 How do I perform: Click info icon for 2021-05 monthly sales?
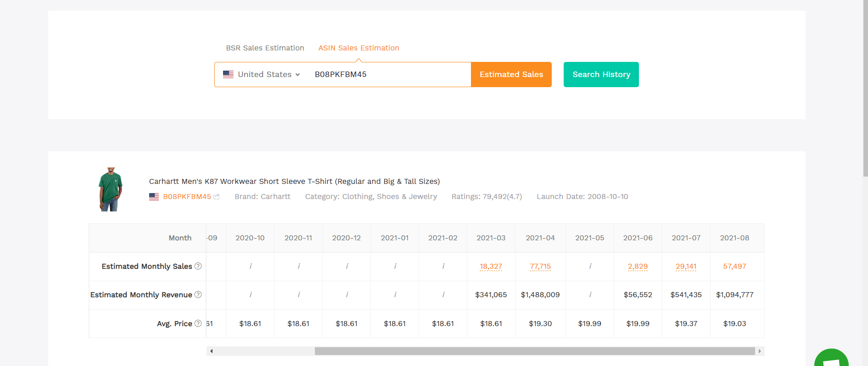click(x=590, y=266)
